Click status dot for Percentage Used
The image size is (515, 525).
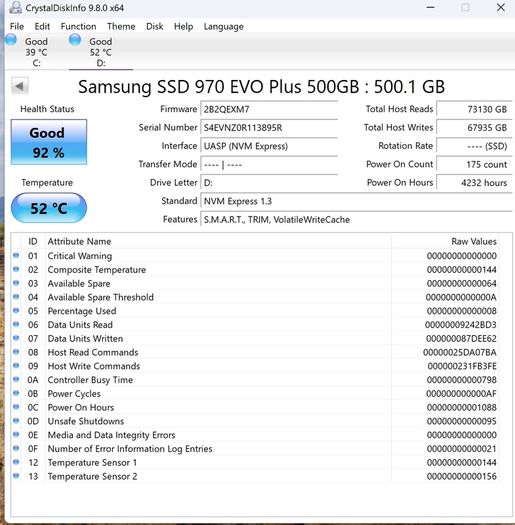click(16, 310)
